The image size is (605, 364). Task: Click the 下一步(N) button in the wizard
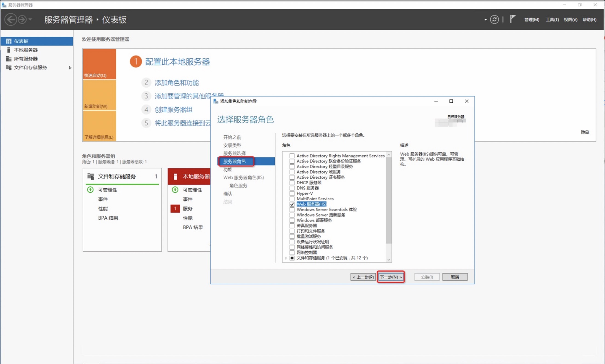pos(390,277)
